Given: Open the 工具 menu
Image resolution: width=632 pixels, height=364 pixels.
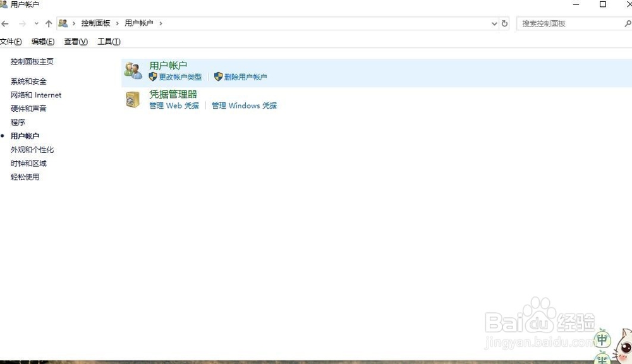Looking at the screenshot, I should [x=108, y=41].
